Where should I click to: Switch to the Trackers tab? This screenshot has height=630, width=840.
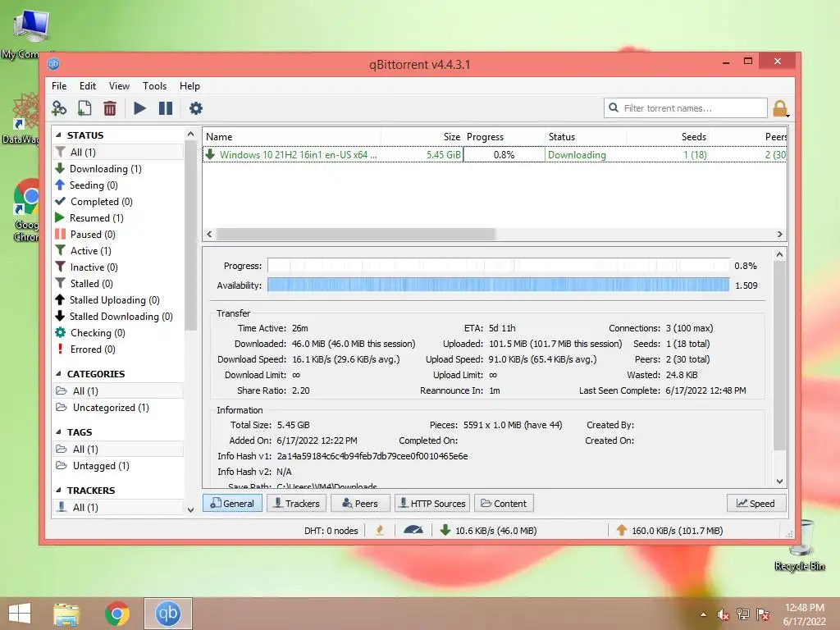click(297, 504)
